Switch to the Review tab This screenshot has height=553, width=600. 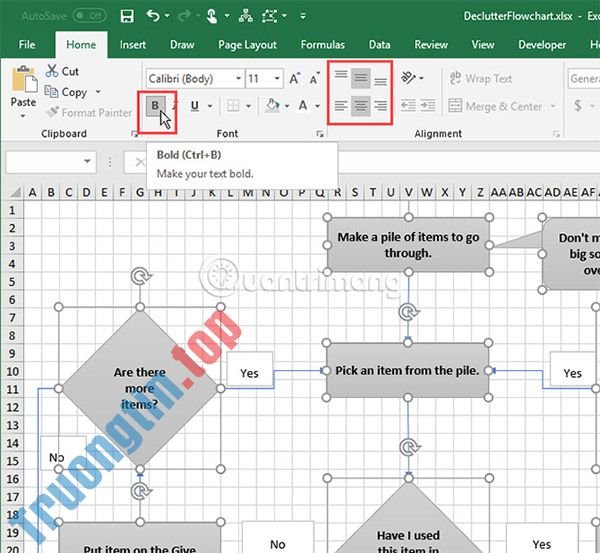pos(431,45)
